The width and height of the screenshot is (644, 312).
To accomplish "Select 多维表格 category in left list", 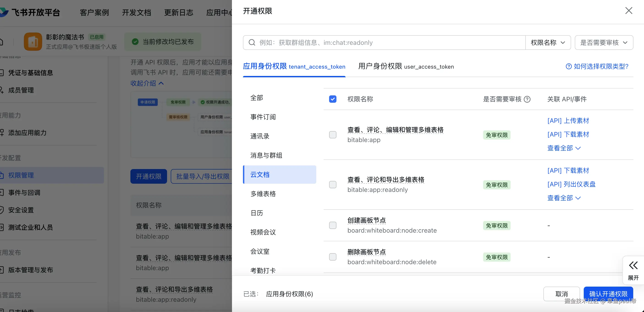I will point(263,194).
